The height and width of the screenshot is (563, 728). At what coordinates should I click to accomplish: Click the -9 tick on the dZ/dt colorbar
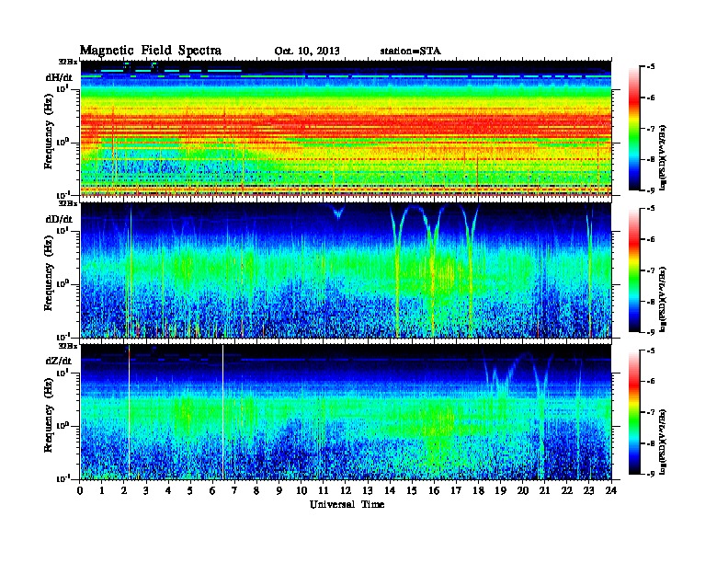[x=651, y=474]
